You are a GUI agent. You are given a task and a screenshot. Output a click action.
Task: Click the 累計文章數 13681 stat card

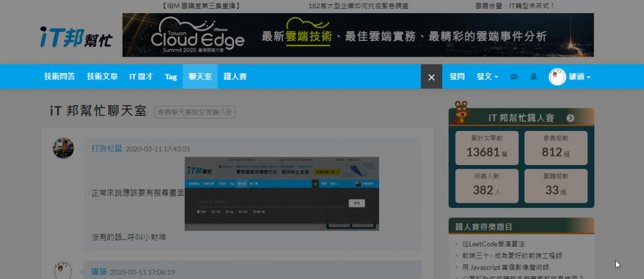(x=487, y=148)
